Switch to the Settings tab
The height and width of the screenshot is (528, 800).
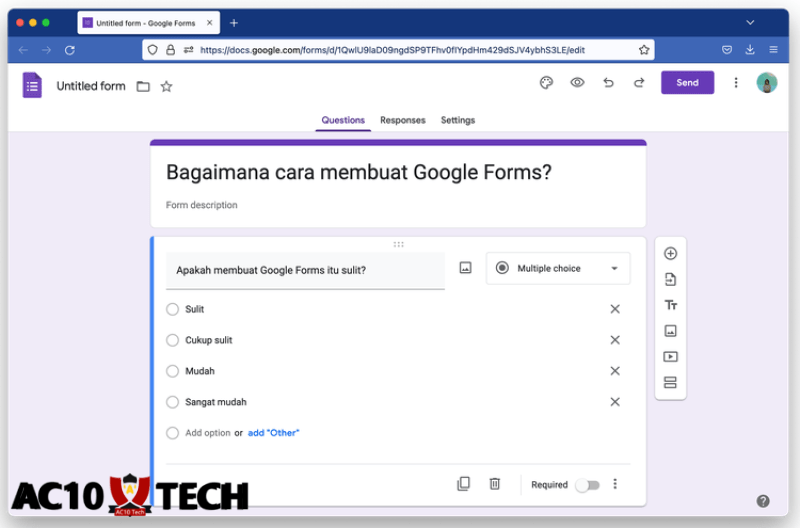click(458, 120)
